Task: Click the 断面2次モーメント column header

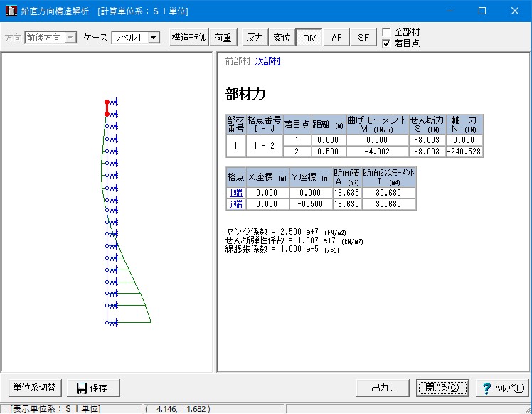Action: click(388, 177)
